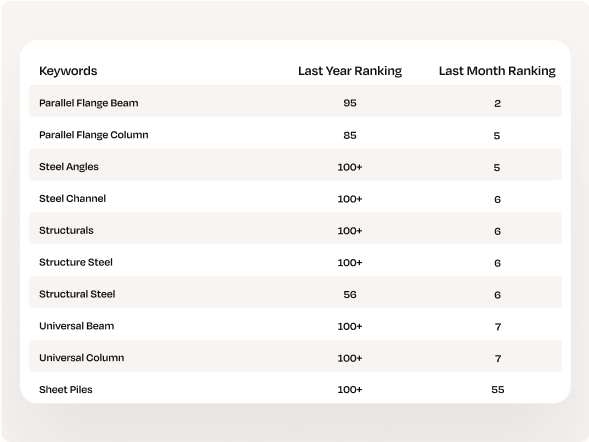
Task: Click the Universal Column keyword
Action: tap(82, 358)
